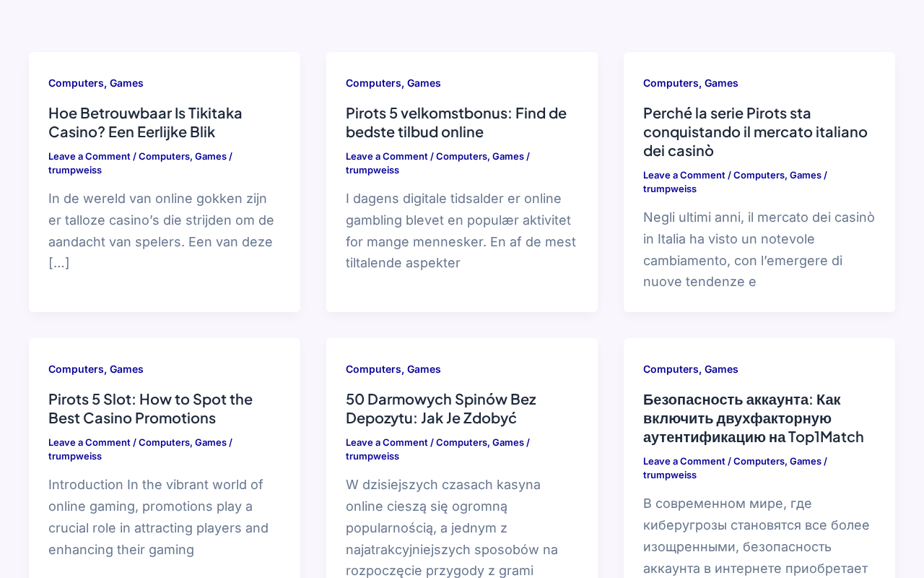Viewport: 924px width, 578px height.
Task: Select Computers category above Tikitaka post
Action: (x=76, y=83)
